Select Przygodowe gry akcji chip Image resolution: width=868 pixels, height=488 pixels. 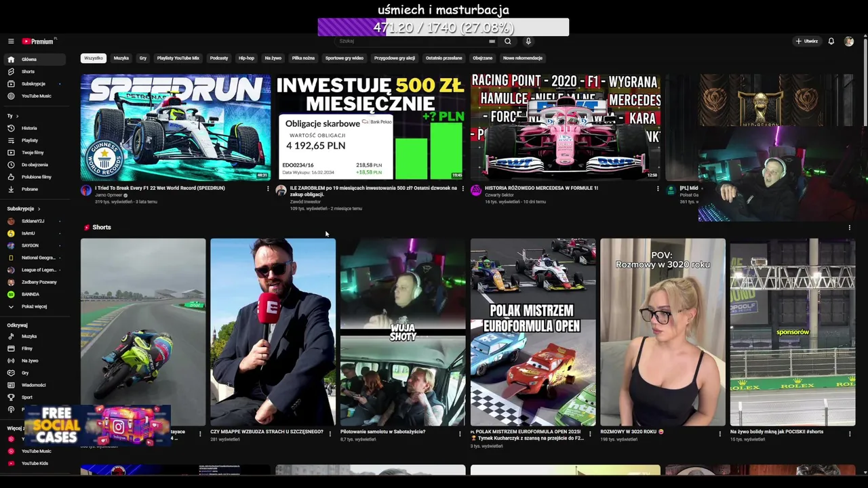(x=395, y=58)
